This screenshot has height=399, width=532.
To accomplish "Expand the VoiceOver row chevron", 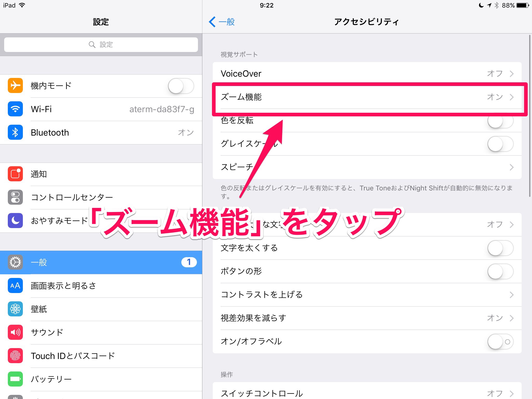I will point(511,74).
